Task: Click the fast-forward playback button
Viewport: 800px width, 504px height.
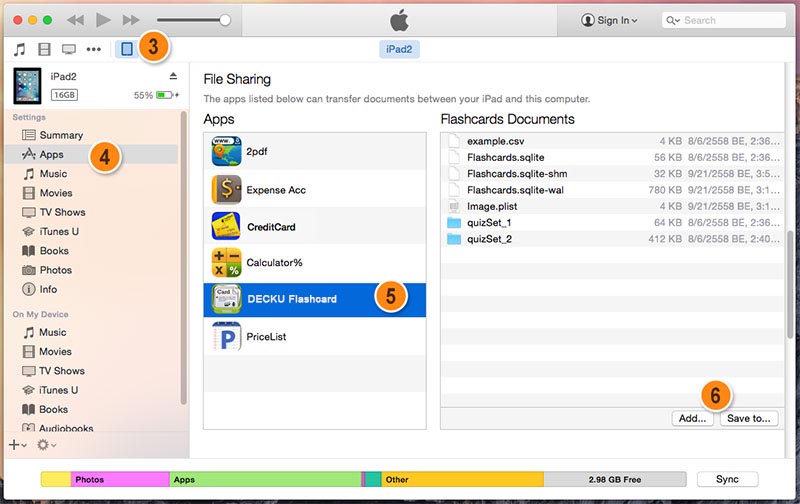Action: [131, 20]
